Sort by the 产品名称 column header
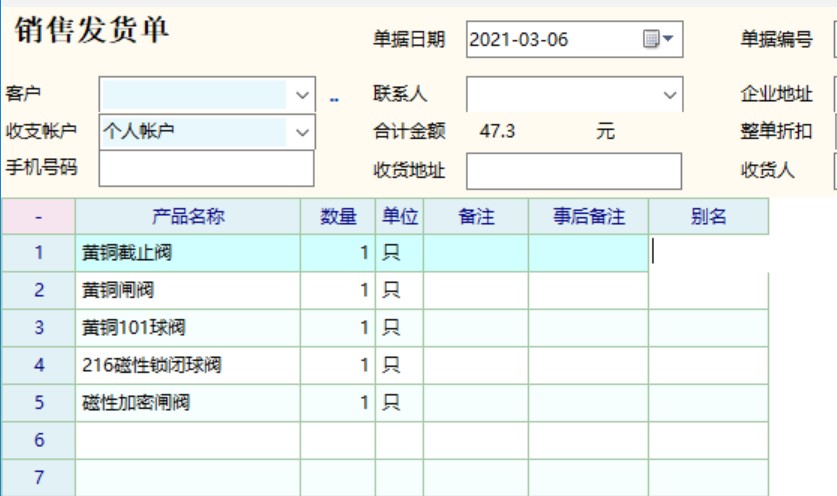Screen dimensions: 837x496 [187, 216]
